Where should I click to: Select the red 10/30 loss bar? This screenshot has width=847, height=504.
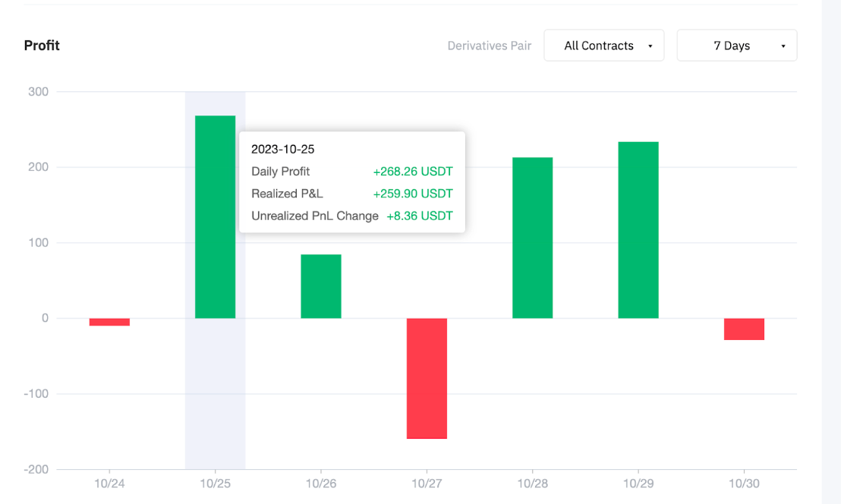point(744,329)
